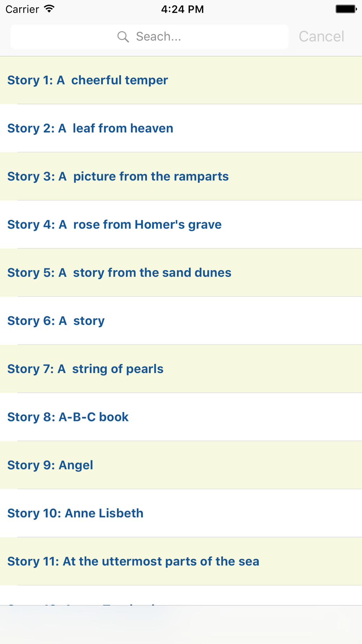Viewport: 362px width, 644px height.
Task: Tap the battery icon in status bar
Action: pos(346,9)
